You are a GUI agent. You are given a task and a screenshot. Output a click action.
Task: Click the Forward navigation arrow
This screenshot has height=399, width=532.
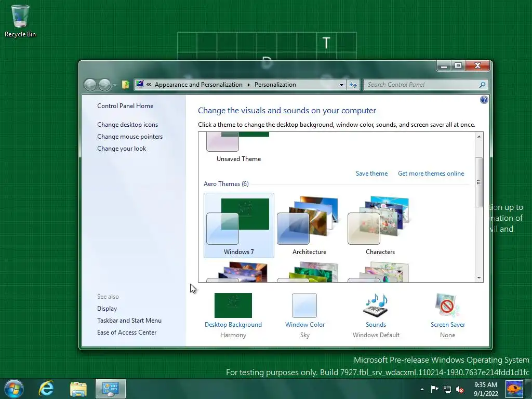click(105, 85)
